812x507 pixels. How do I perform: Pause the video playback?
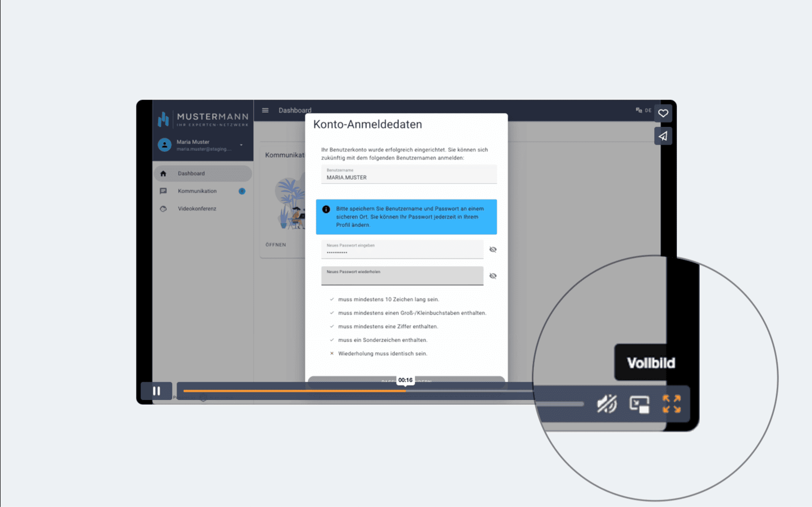156,391
